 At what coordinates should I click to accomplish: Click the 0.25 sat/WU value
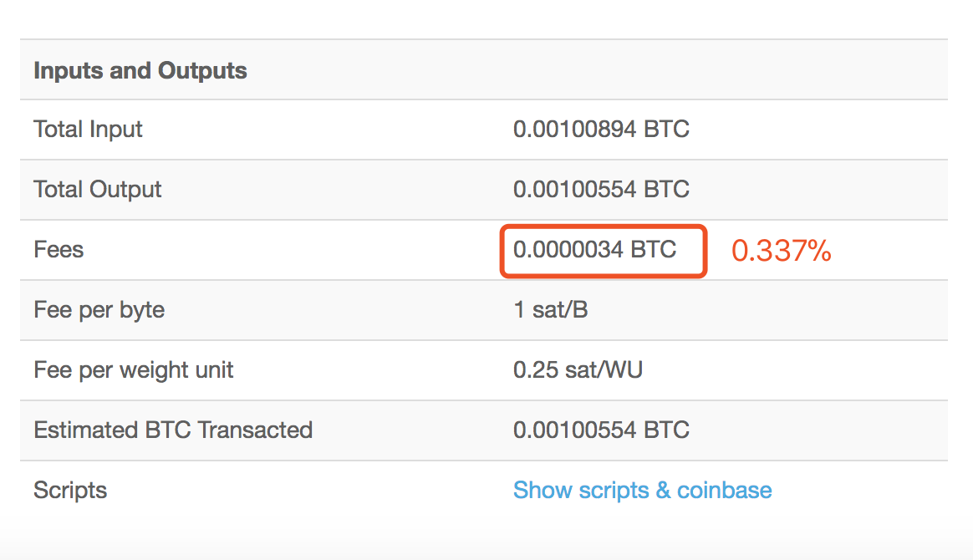578,369
